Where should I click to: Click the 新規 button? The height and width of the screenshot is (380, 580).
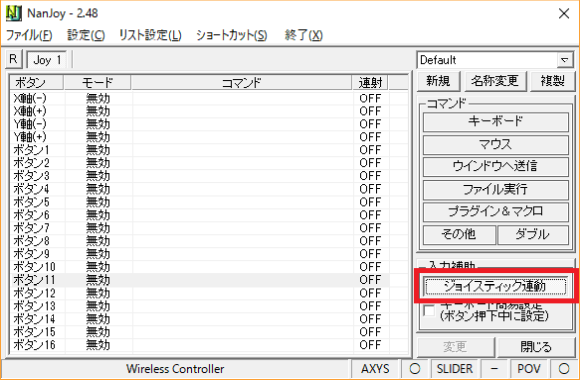438,81
